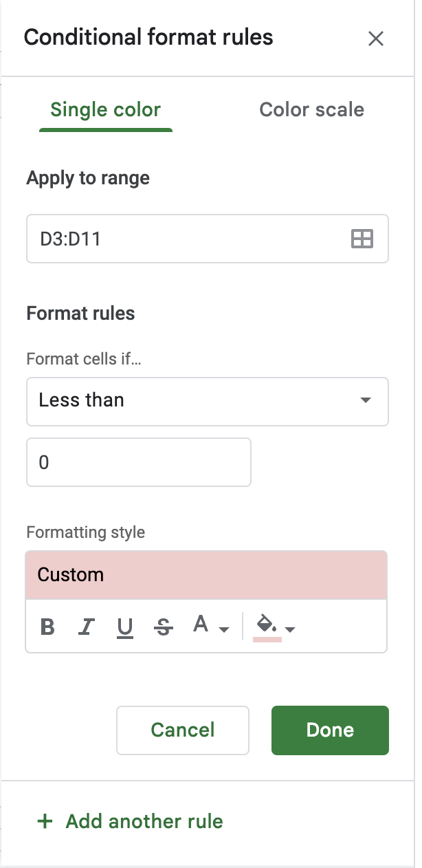
Task: Click the green Done button
Action: 330,730
